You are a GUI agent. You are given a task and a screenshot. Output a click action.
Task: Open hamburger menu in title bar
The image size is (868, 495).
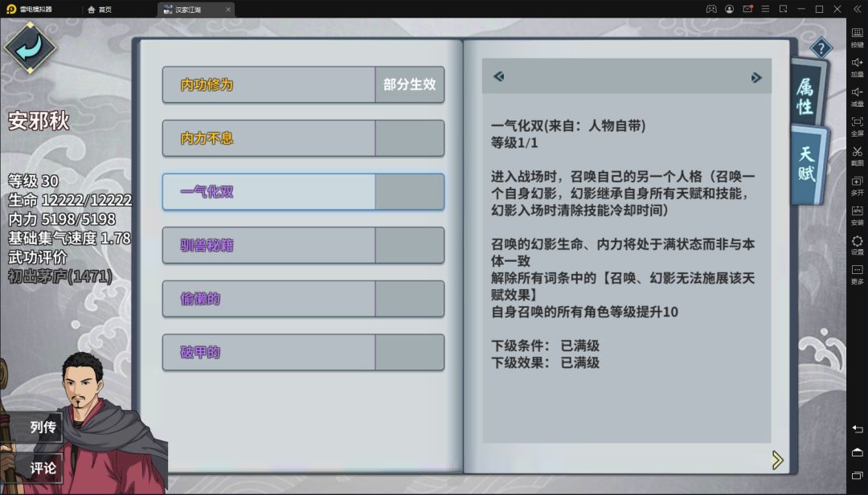coord(765,9)
